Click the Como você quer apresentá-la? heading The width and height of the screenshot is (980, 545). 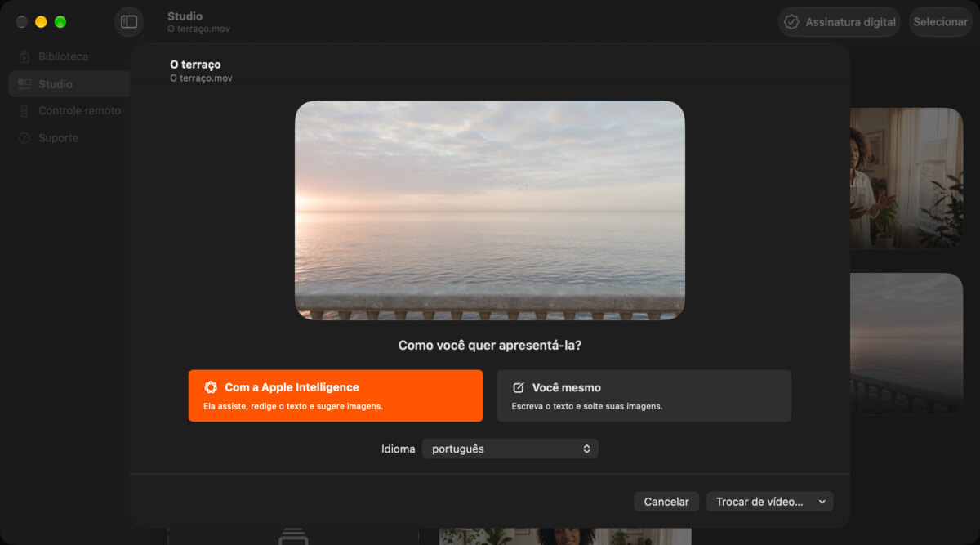tap(490, 346)
